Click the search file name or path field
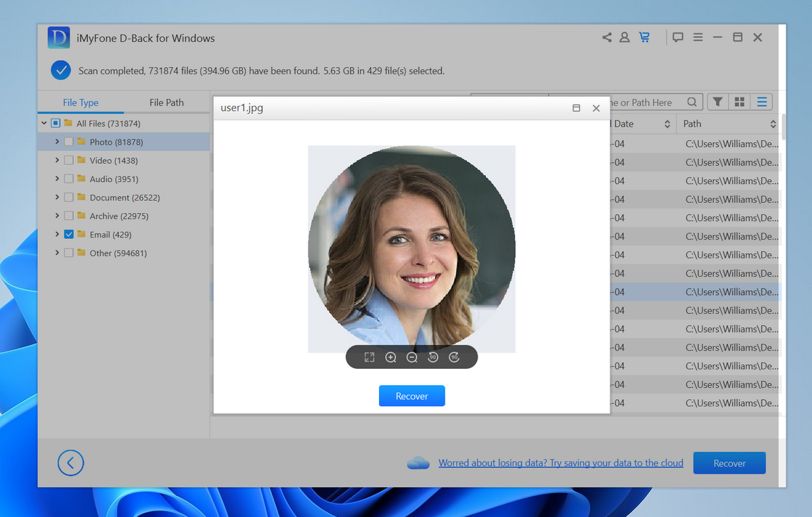 (x=625, y=102)
